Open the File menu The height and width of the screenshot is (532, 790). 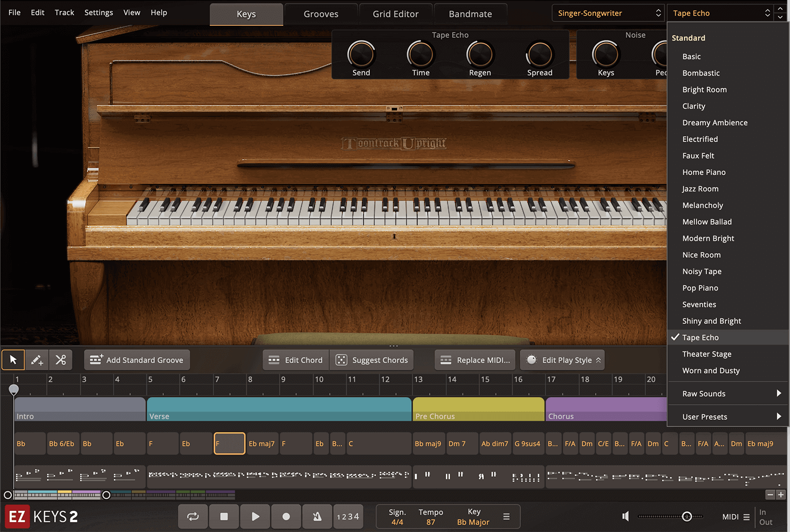click(x=15, y=13)
